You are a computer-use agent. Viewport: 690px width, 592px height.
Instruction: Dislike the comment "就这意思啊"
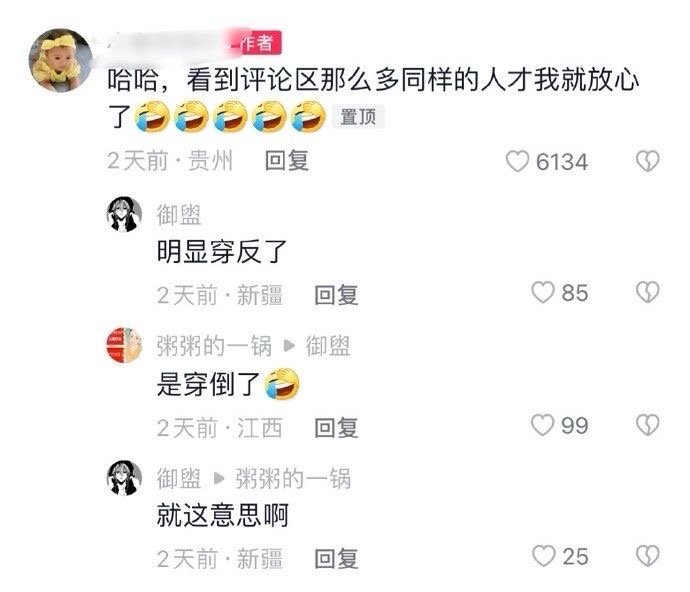[648, 556]
